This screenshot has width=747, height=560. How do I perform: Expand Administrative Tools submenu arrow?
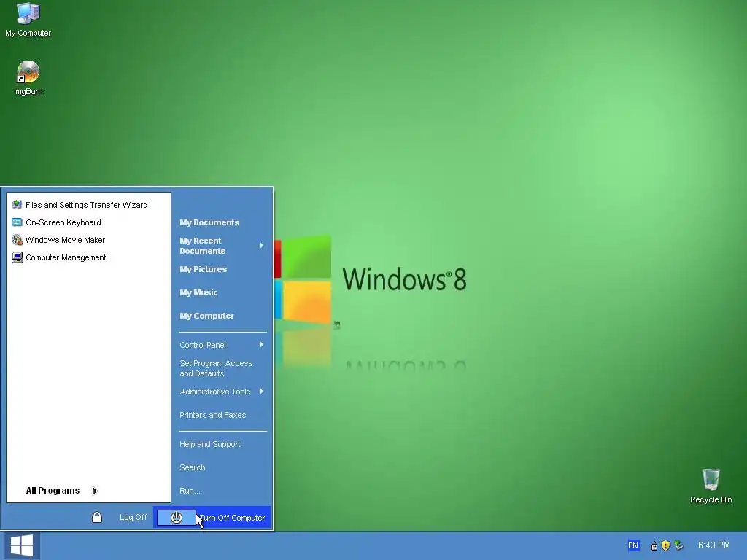click(x=262, y=392)
